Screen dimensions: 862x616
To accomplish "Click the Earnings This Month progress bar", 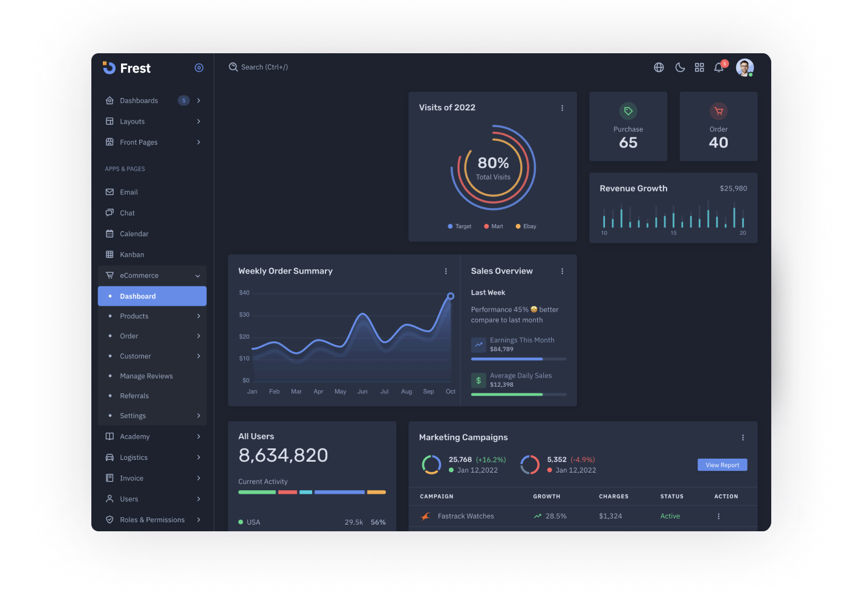I will click(518, 359).
